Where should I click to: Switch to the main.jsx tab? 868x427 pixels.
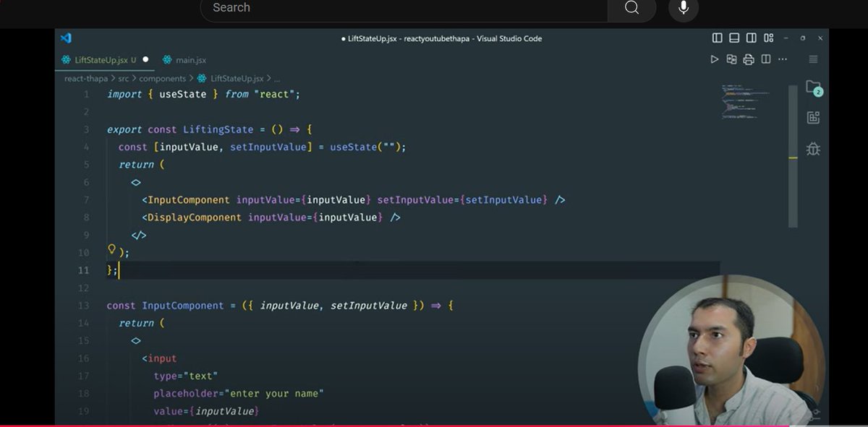coord(185,60)
